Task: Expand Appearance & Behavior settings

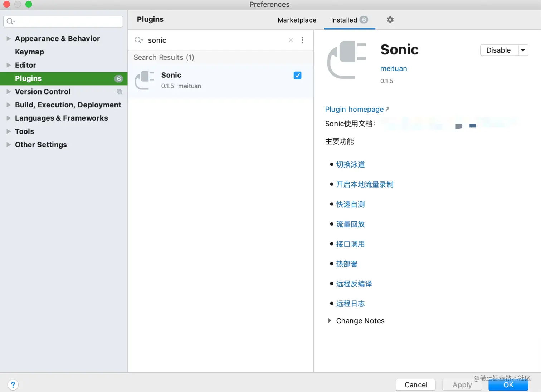Action: (9, 39)
